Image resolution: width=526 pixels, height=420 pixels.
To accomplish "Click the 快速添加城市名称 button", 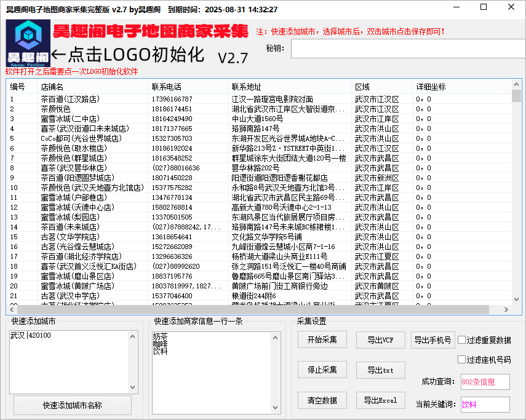I will [x=73, y=405].
